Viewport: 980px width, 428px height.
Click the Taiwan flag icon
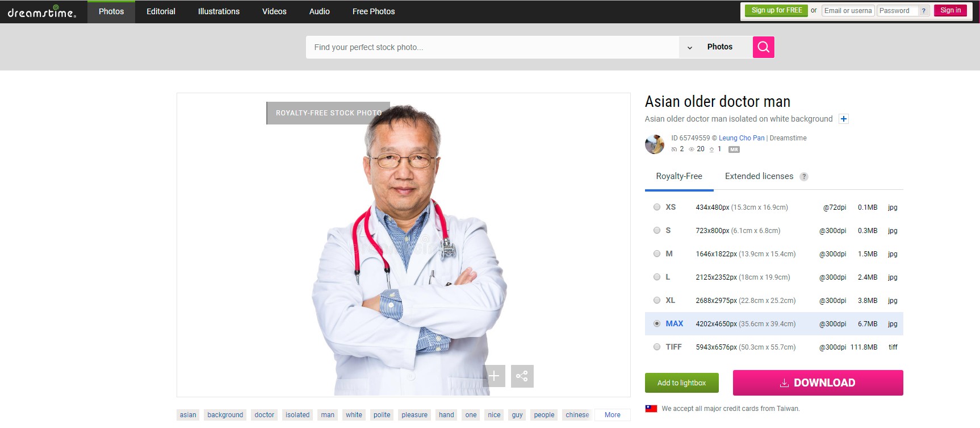(651, 409)
